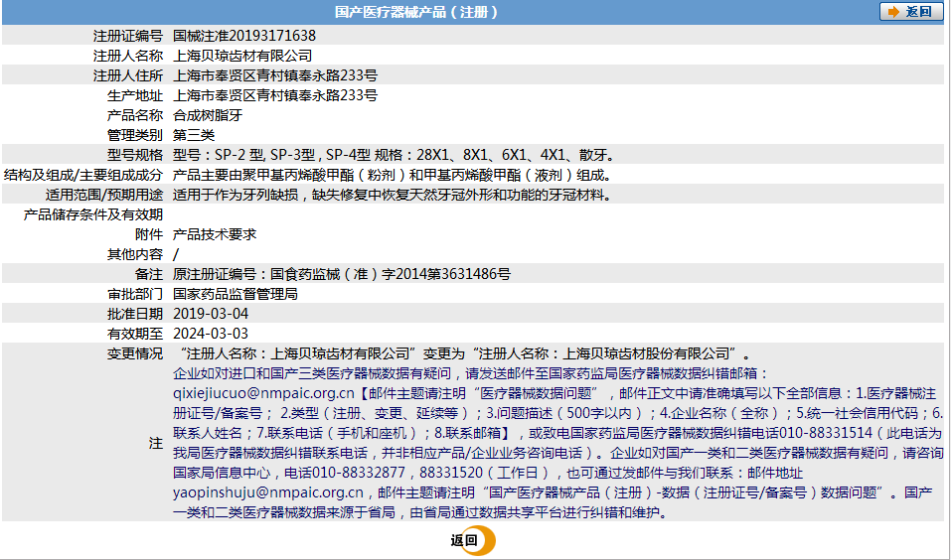This screenshot has height=560, width=951.
Task: Click the 管理类别 label
Action: pos(135,135)
